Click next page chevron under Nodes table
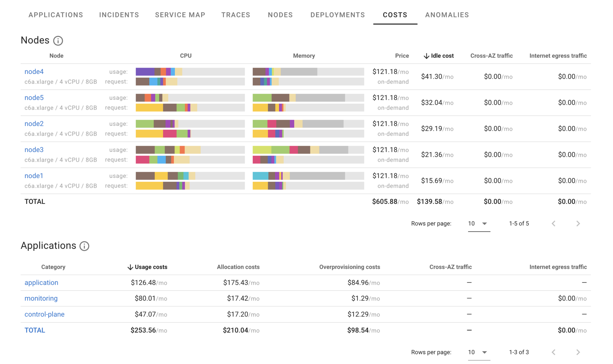Screen dimensions: 613x364 point(578,223)
